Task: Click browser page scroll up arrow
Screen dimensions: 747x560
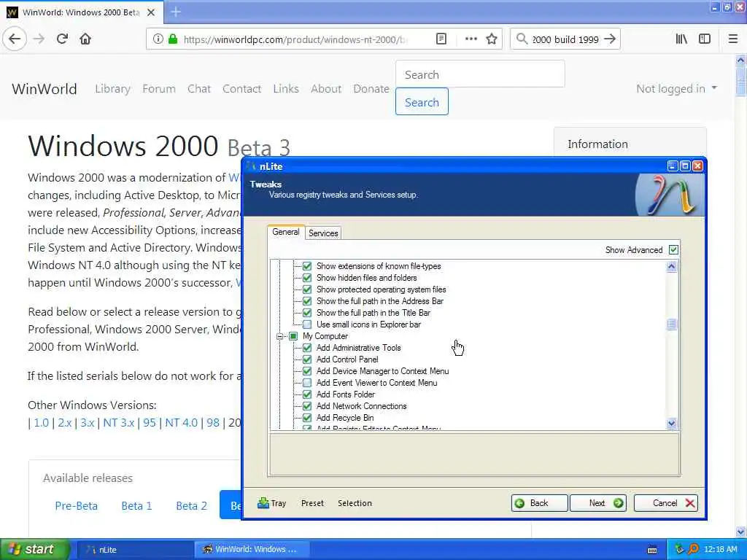Action: click(740, 60)
